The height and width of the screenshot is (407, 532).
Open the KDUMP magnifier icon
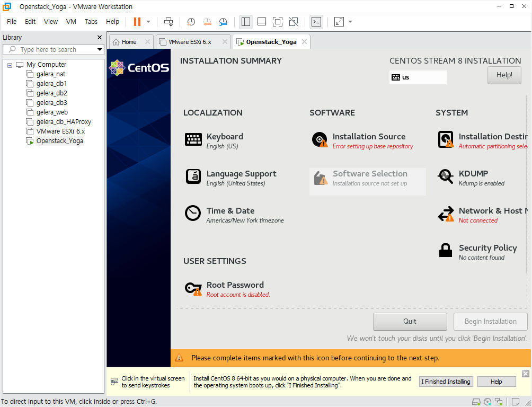point(446,176)
